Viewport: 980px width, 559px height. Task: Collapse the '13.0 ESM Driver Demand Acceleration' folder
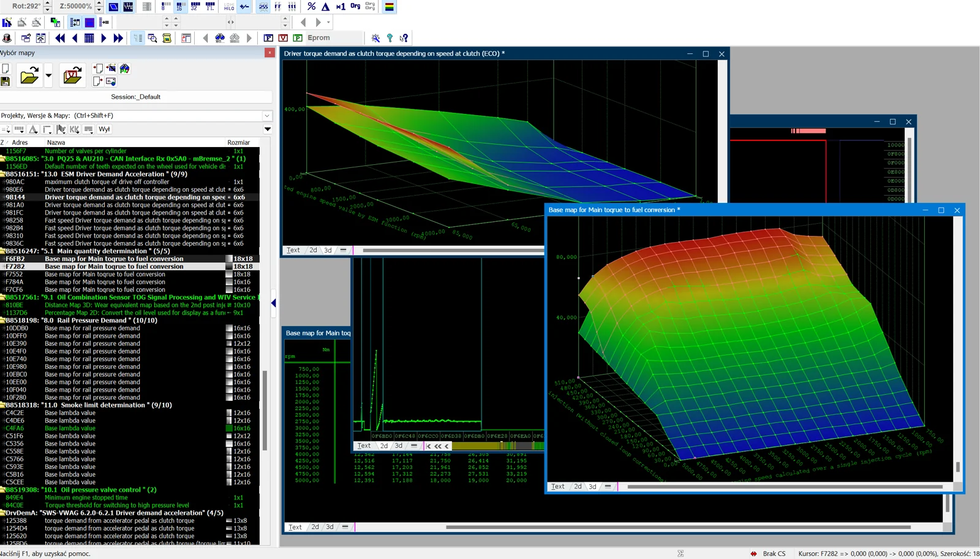[x=2, y=174]
